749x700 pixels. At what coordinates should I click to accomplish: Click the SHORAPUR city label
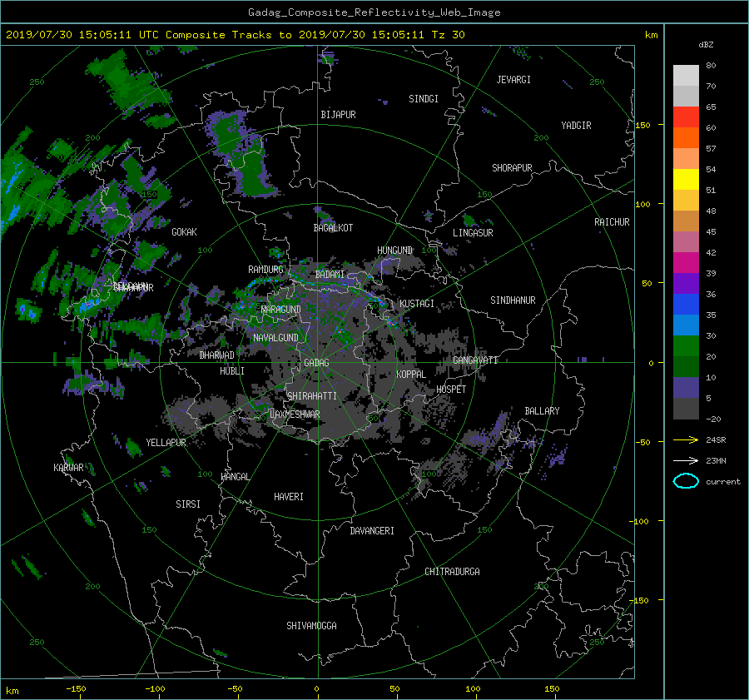pyautogui.click(x=512, y=168)
